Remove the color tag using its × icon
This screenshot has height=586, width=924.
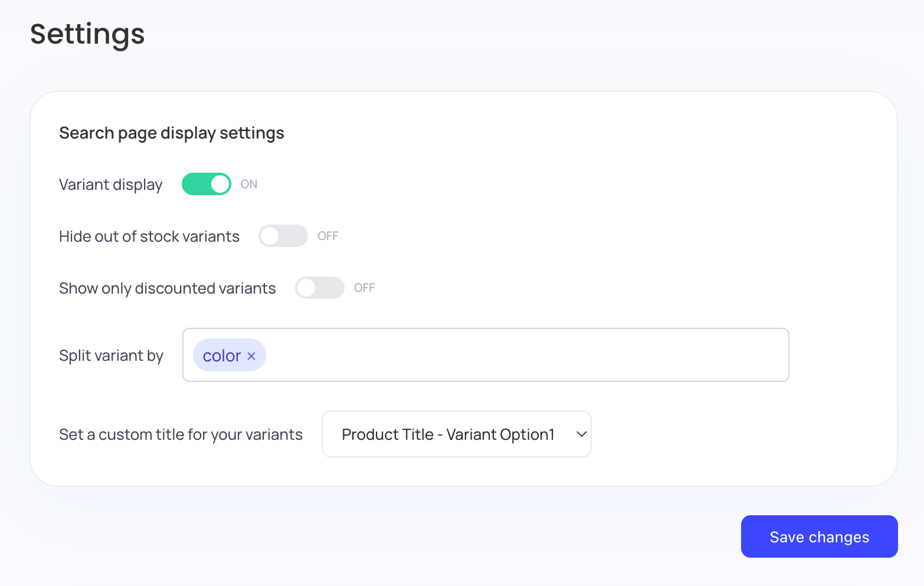(251, 355)
